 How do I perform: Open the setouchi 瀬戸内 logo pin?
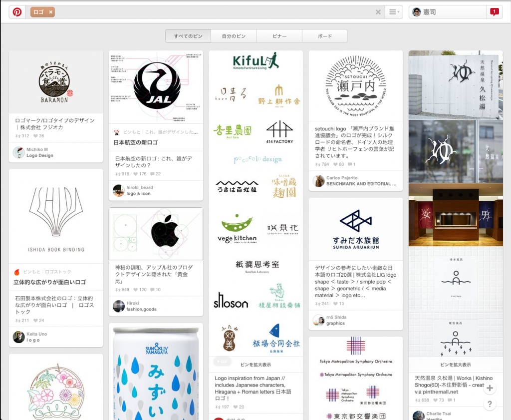(355, 86)
